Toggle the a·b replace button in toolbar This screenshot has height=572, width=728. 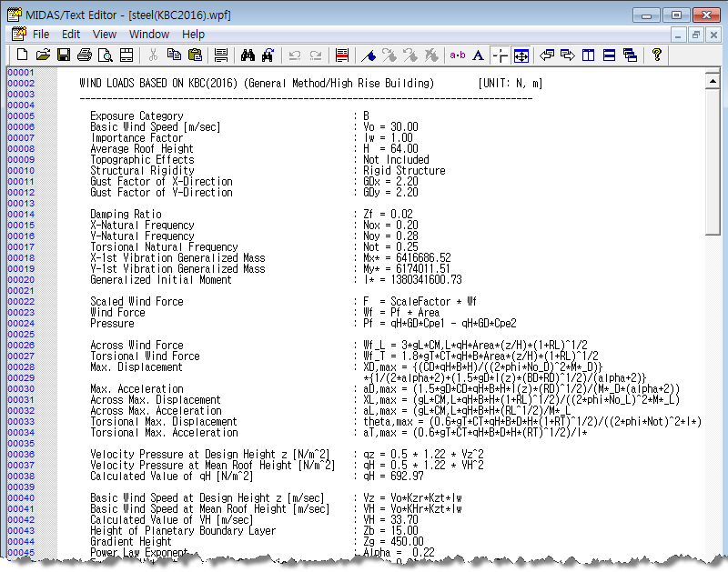[457, 55]
